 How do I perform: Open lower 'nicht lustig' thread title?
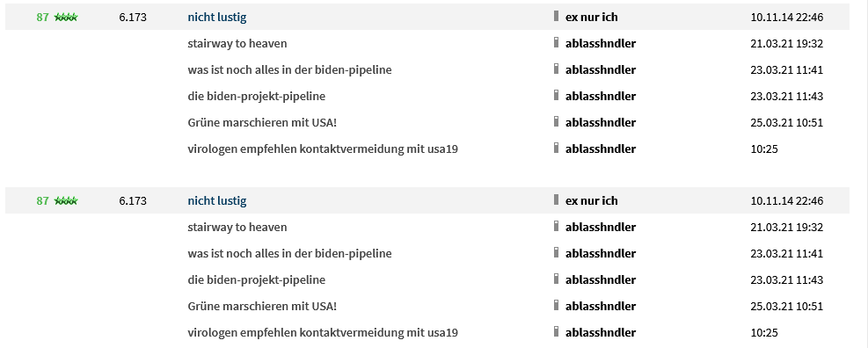pos(217,201)
